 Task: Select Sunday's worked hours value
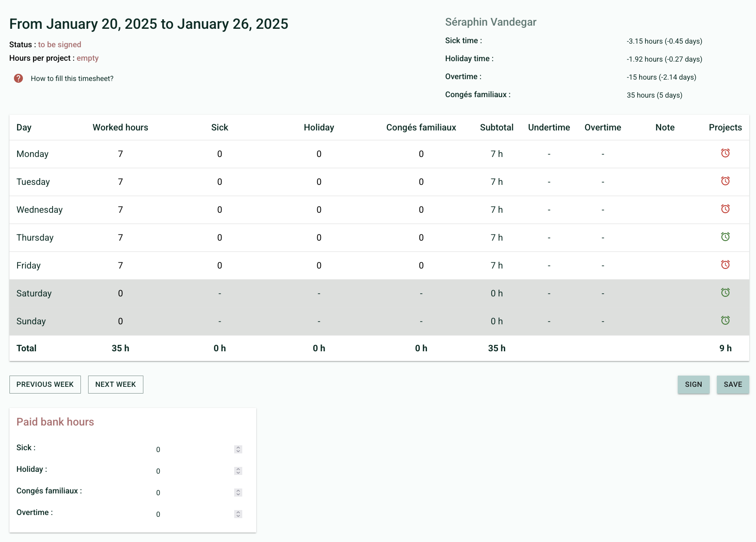tap(120, 321)
